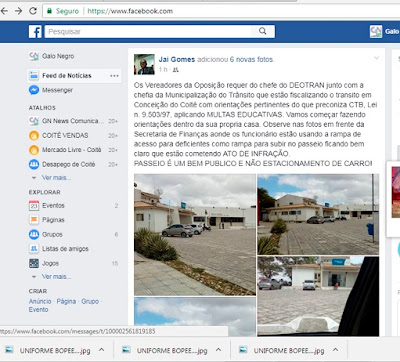Click the Listas de amigos icon
This screenshot has height=362, width=400.
[34, 249]
